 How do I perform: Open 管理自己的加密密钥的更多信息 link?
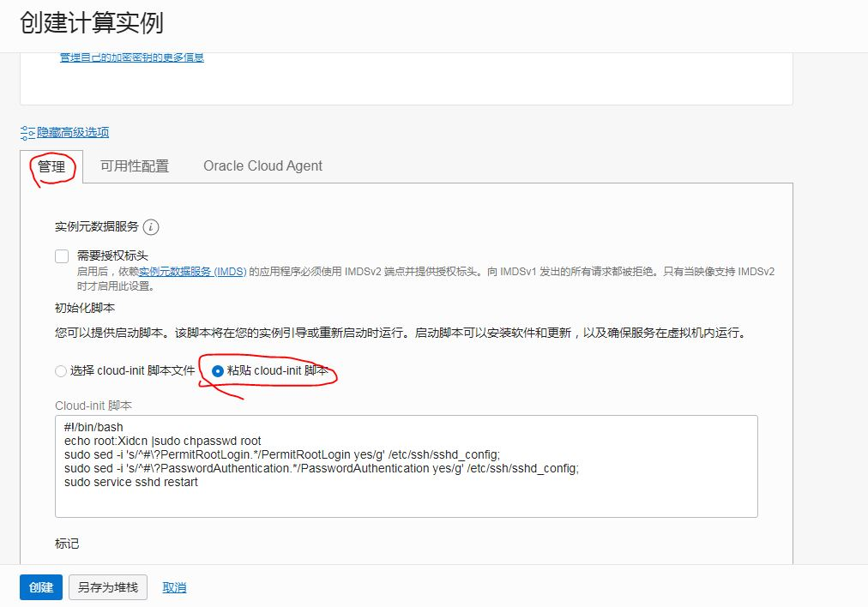[x=130, y=60]
